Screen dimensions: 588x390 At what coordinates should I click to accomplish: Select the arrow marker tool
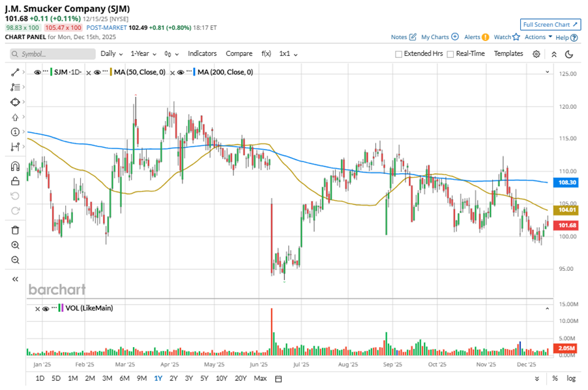pyautogui.click(x=15, y=117)
